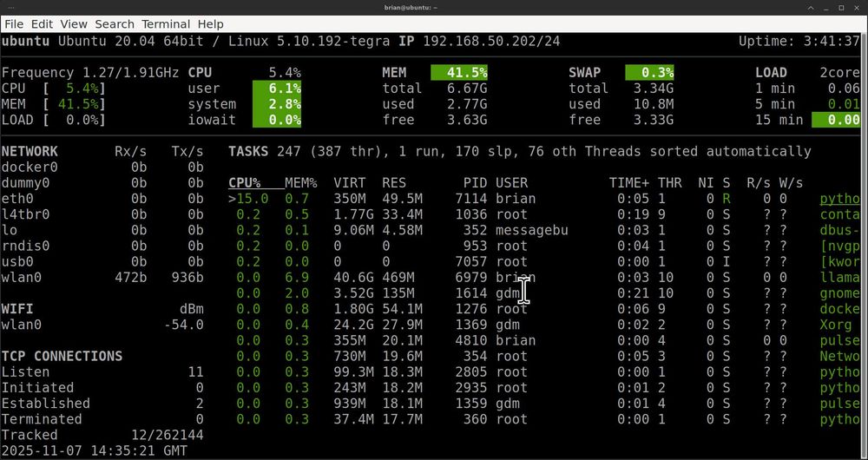
Task: Click the RES column header
Action: (x=393, y=183)
